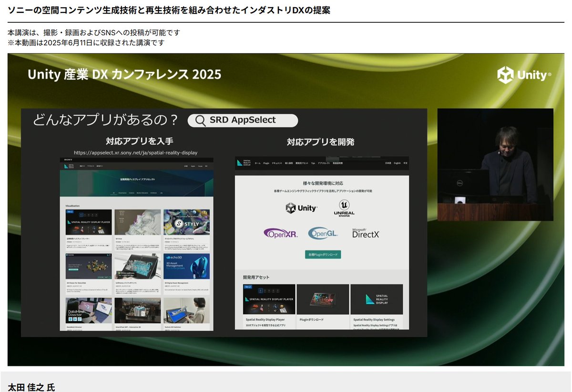Click the green 各種Pluginダウンロード button
The width and height of the screenshot is (572, 392).
(x=323, y=254)
